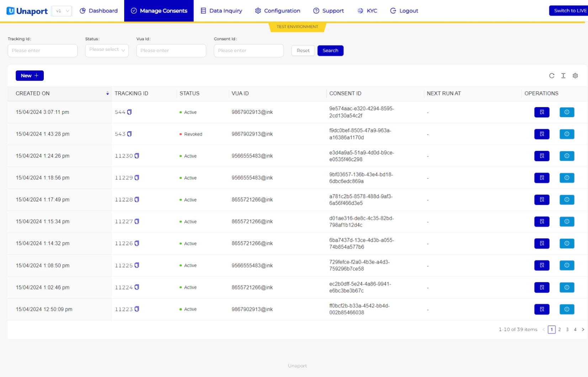Open the table column settings gear
This screenshot has height=377, width=588.
coord(575,76)
